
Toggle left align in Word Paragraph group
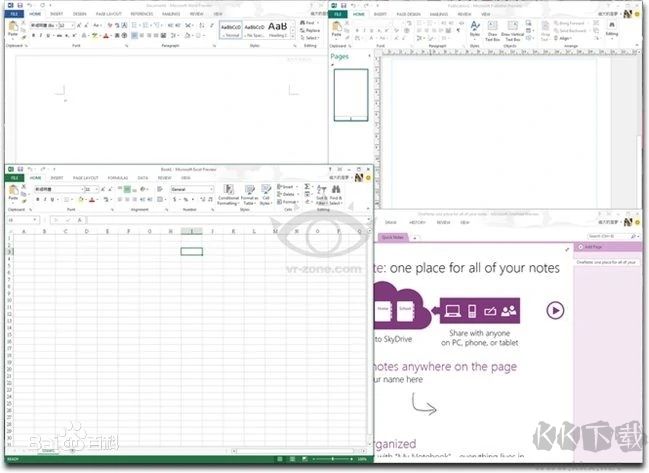[x=135, y=36]
